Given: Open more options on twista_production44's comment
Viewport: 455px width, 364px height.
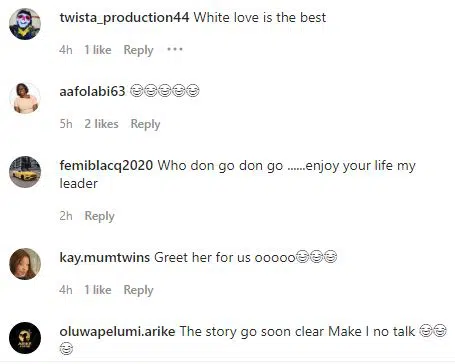Looking at the screenshot, I should pos(175,49).
